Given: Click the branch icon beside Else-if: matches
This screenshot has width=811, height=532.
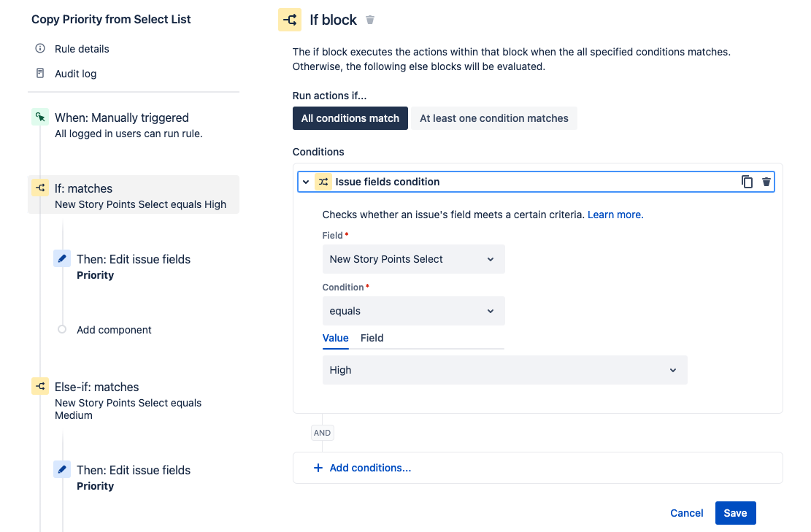Looking at the screenshot, I should (x=40, y=386).
